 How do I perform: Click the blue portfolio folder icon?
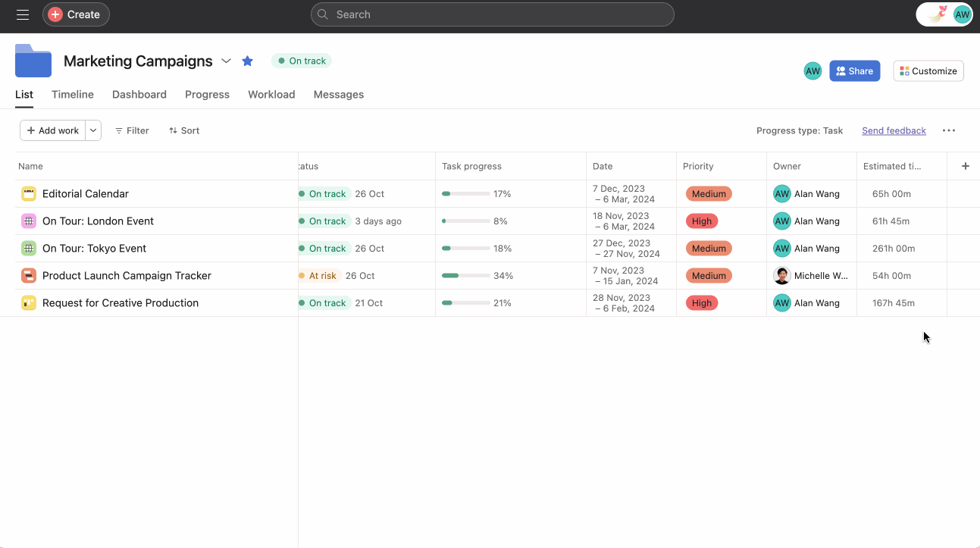[x=33, y=61]
